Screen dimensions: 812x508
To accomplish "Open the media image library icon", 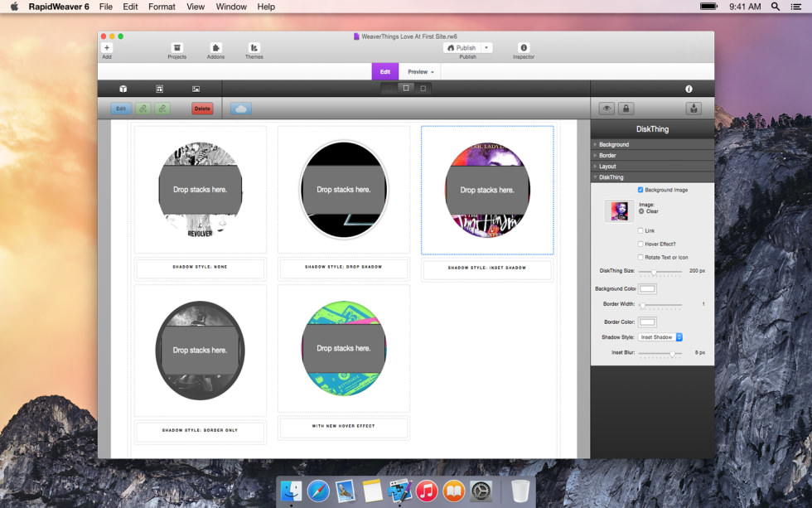I will pos(196,89).
